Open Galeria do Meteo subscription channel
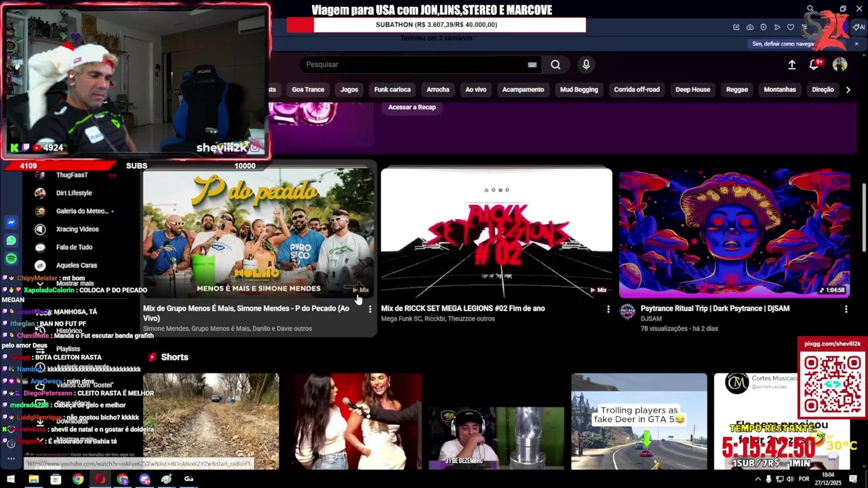This screenshot has height=488, width=868. (81, 211)
